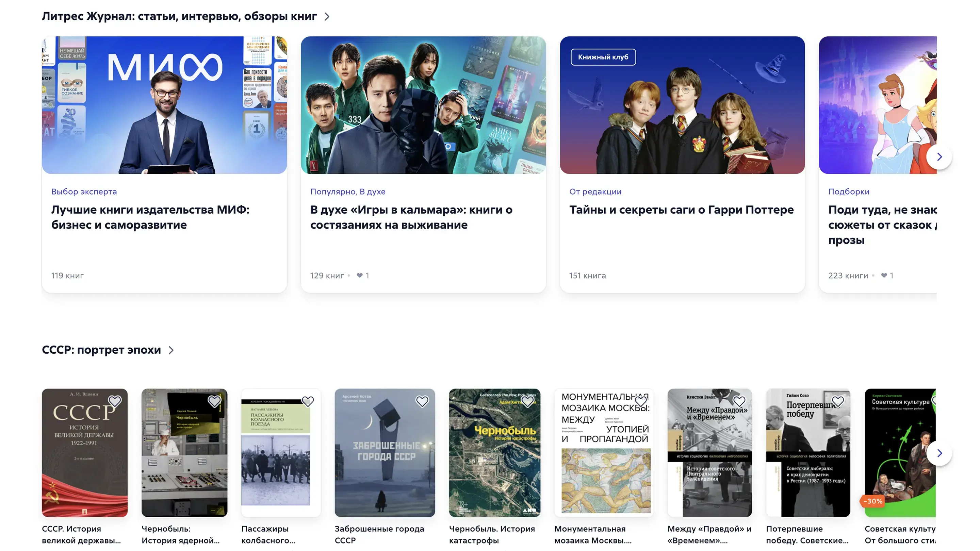The height and width of the screenshot is (551, 980).
Task: Click like heart under Игры в кальмара article
Action: click(x=360, y=275)
